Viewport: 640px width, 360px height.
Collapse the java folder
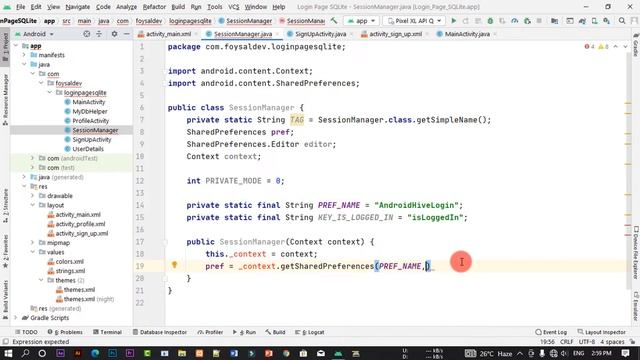click(24, 64)
